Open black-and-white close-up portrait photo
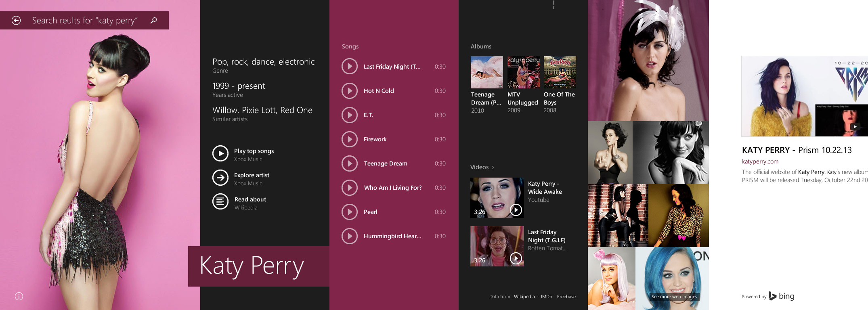 (x=671, y=153)
